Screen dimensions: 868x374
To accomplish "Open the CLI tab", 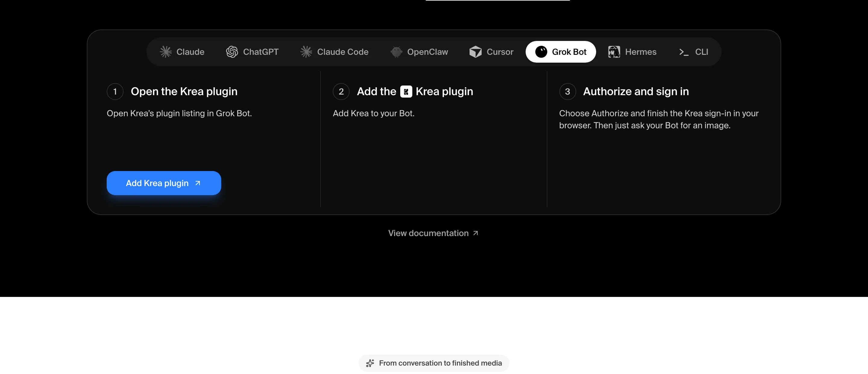I will click(x=693, y=52).
